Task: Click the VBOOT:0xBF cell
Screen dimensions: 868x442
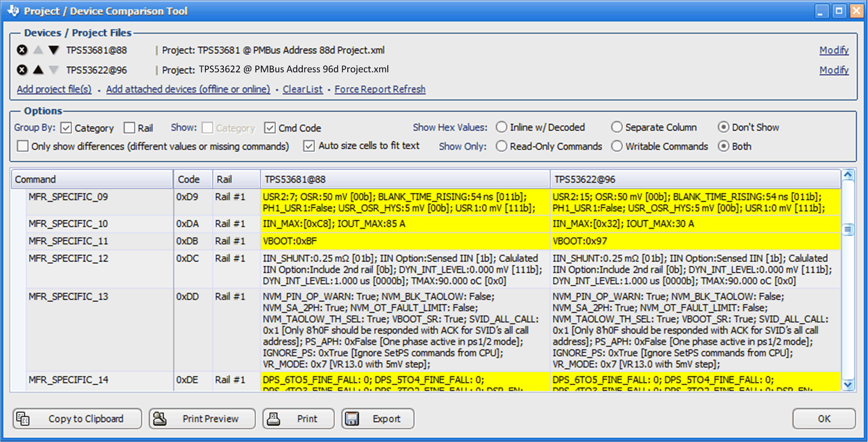Action: pyautogui.click(x=405, y=241)
